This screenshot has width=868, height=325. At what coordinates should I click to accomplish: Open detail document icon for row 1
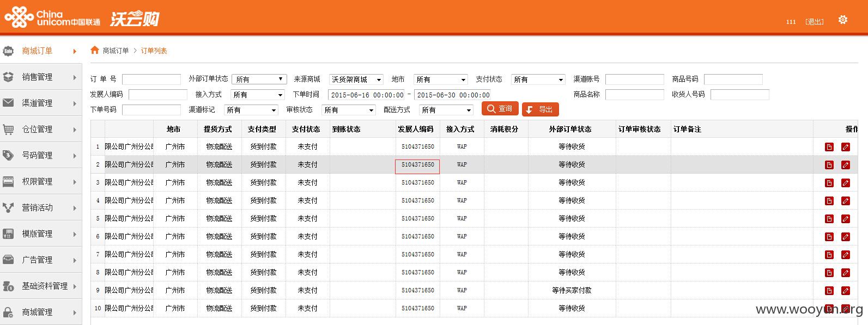point(829,147)
